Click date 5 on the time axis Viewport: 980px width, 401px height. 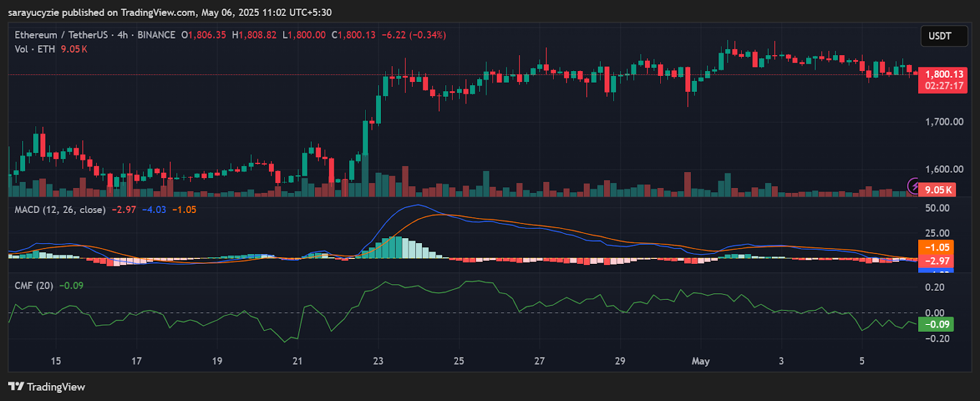(862, 361)
